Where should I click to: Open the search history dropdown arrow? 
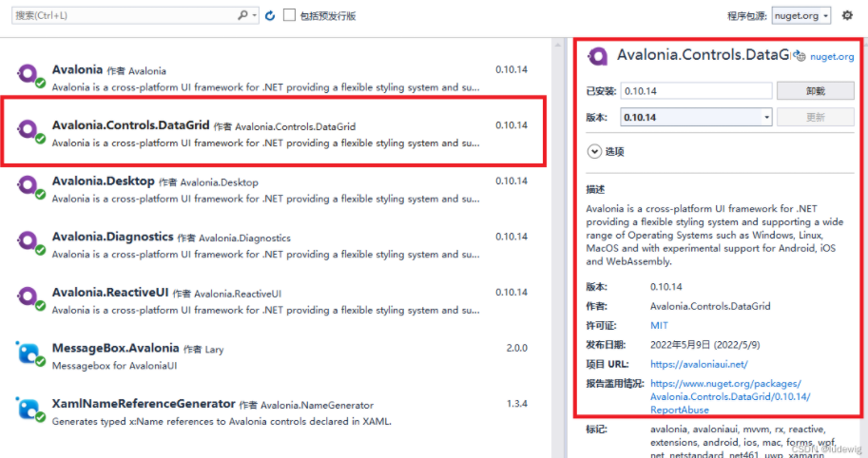(x=255, y=15)
